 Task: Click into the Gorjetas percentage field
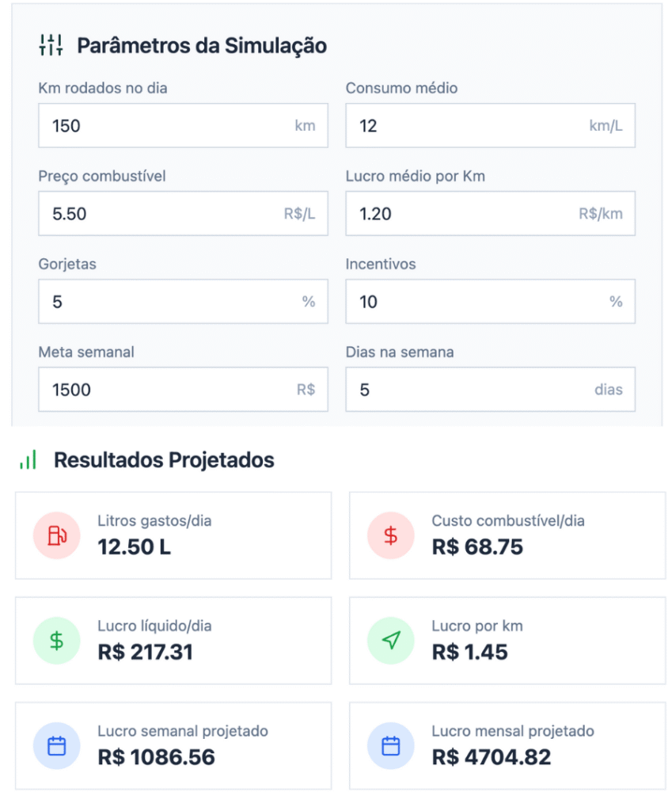170,302
